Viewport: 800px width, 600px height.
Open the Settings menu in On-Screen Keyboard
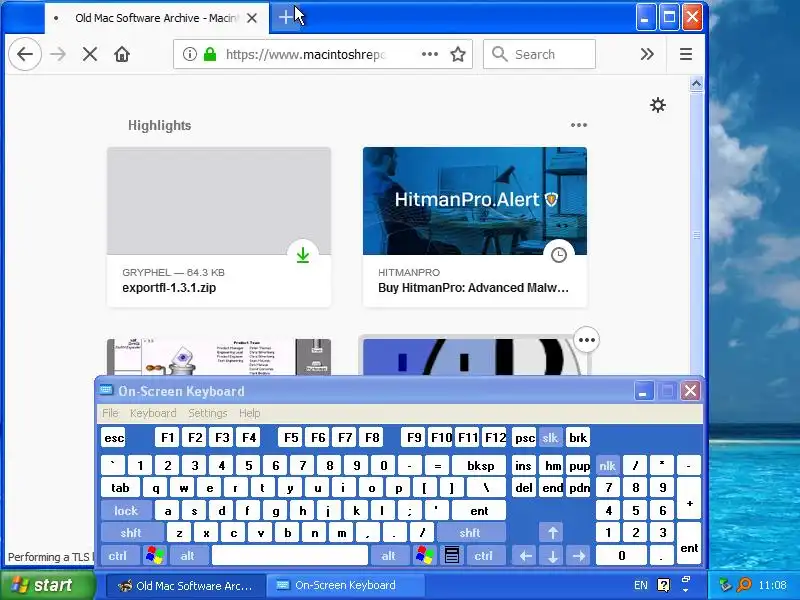pos(208,413)
